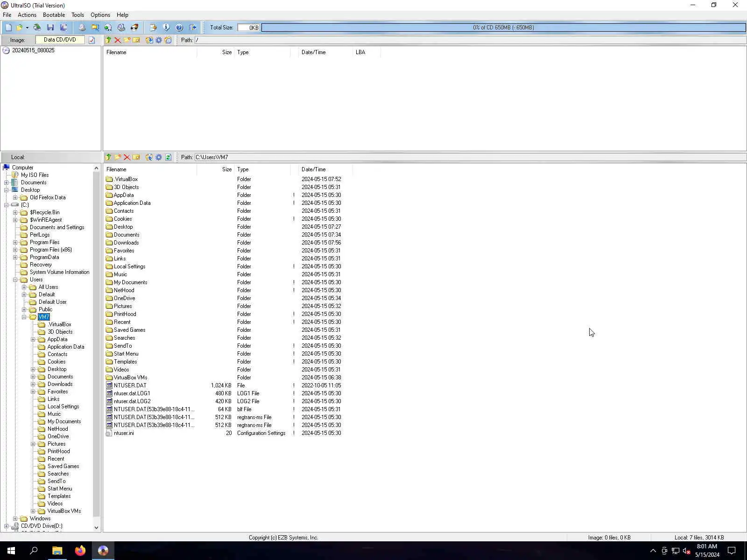Click the gear icon in Image toolbar

click(159, 40)
